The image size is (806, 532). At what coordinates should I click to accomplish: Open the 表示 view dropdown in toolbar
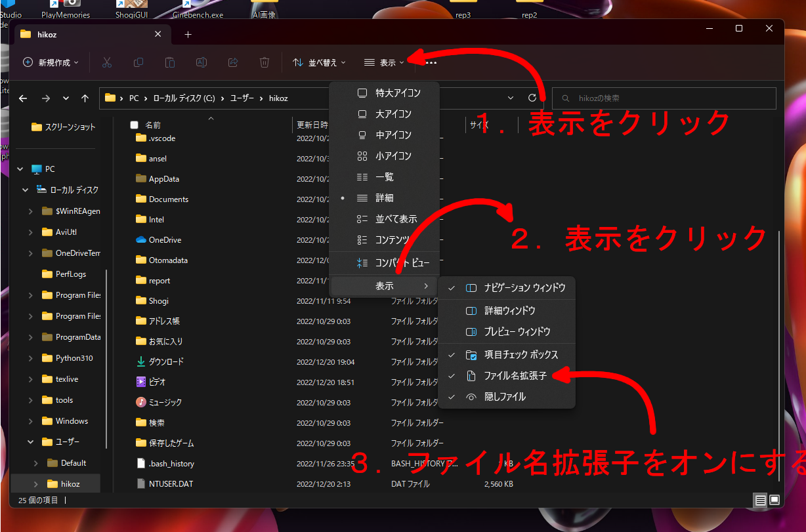(384, 62)
